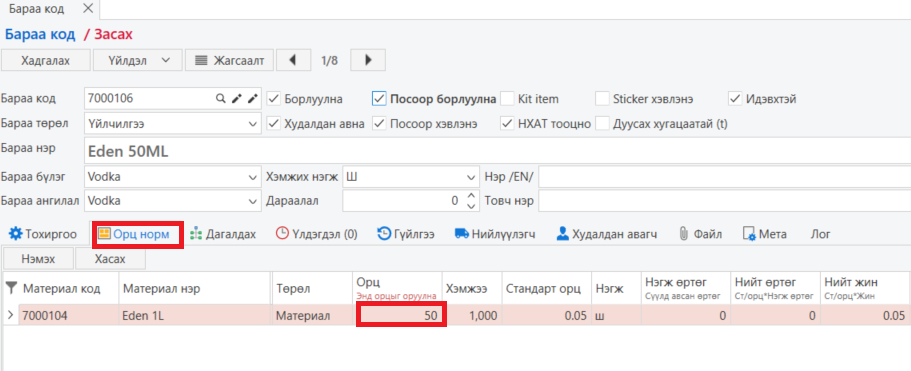Screen dimensions: 911x371
Task: Open Бараа бүлэг dropdown
Action: pos(252,177)
